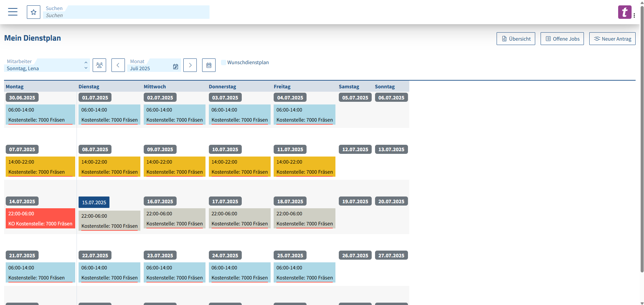Click the star favorites icon
Image resolution: width=644 pixels, height=305 pixels.
34,12
